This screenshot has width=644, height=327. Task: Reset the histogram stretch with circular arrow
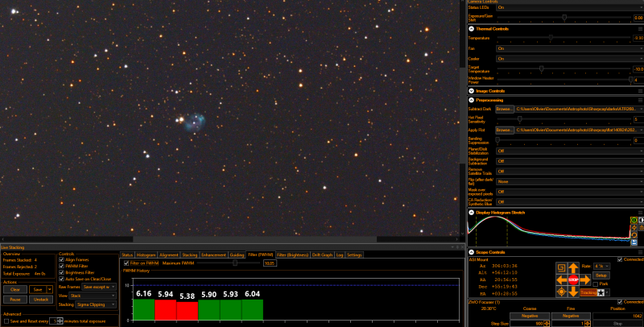[x=634, y=235]
